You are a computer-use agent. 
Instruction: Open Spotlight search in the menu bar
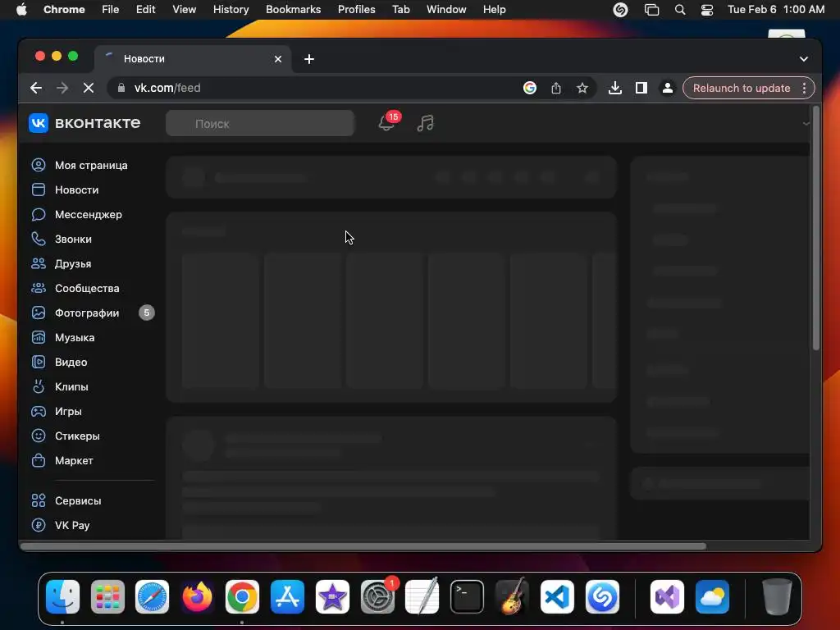coord(680,10)
